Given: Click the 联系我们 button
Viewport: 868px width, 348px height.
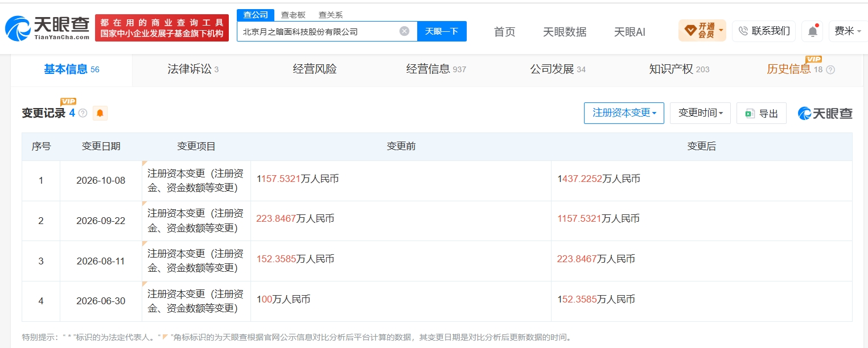Looking at the screenshot, I should 764,31.
